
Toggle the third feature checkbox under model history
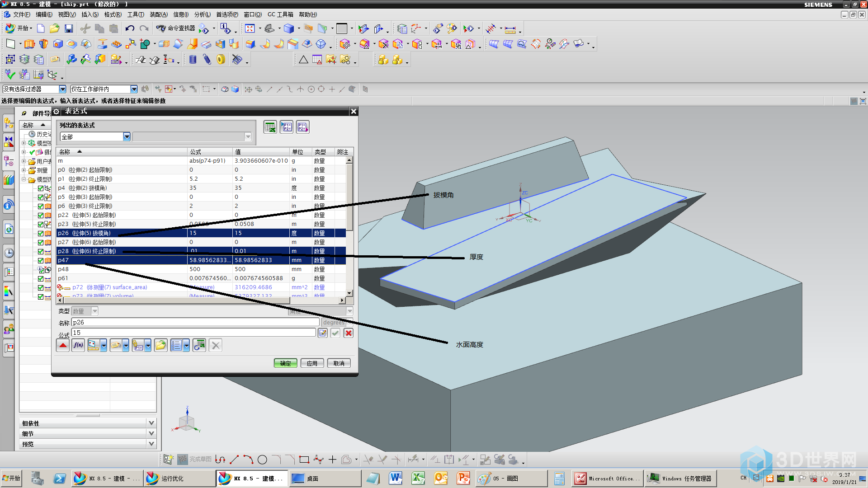coord(41,206)
